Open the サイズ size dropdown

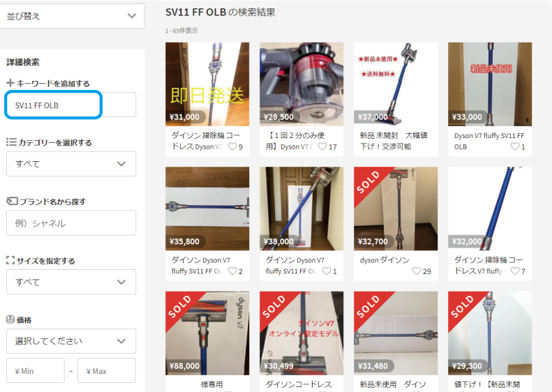(x=71, y=282)
